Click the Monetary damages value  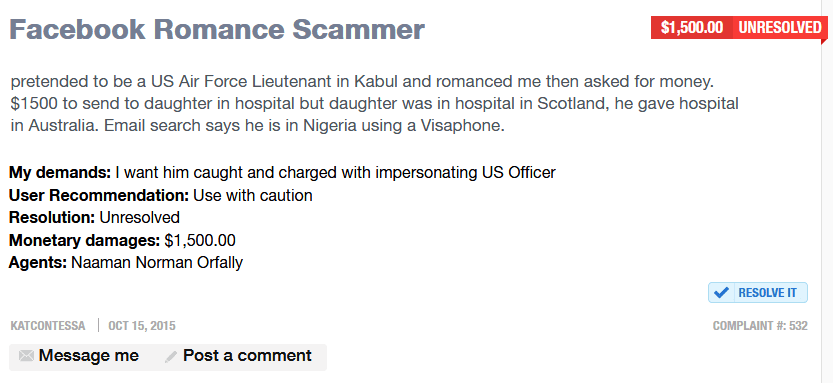pos(200,241)
